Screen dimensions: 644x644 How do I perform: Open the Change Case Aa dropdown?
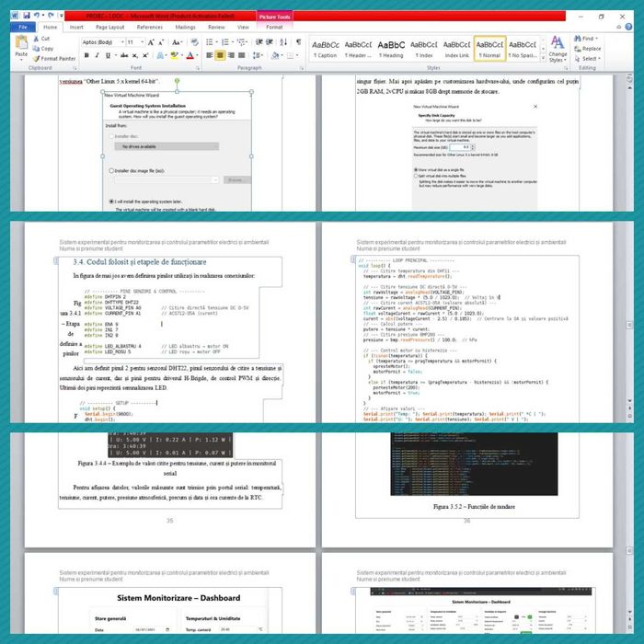177,42
